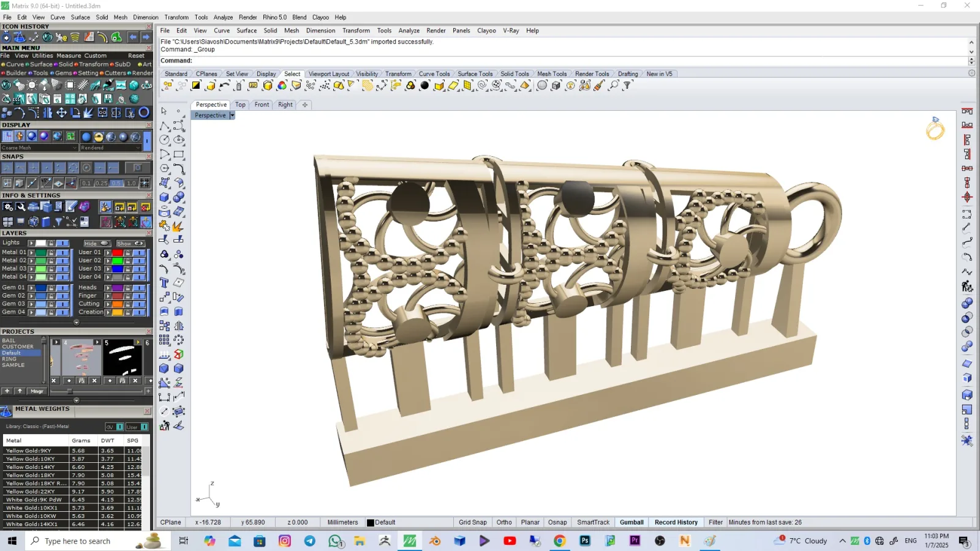Image resolution: width=980 pixels, height=551 pixels.
Task: Click the paintbrush icon in Select toolbar
Action: tap(600, 86)
